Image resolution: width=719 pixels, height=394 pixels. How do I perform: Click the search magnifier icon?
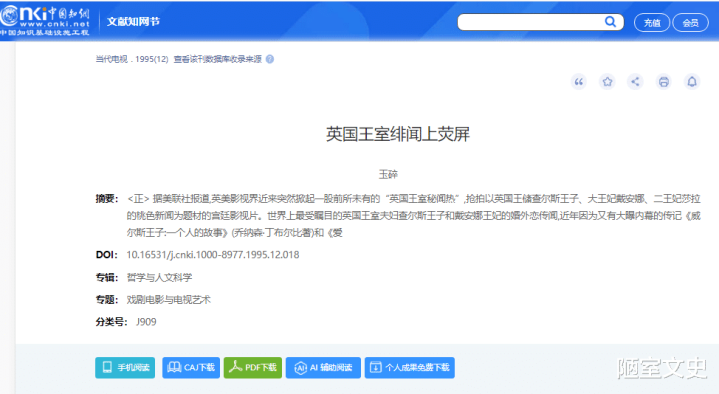(x=610, y=22)
